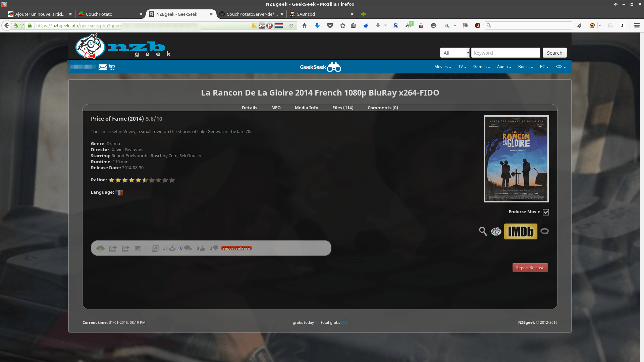Expand the PC menu
This screenshot has width=644, height=362.
coord(544,67)
